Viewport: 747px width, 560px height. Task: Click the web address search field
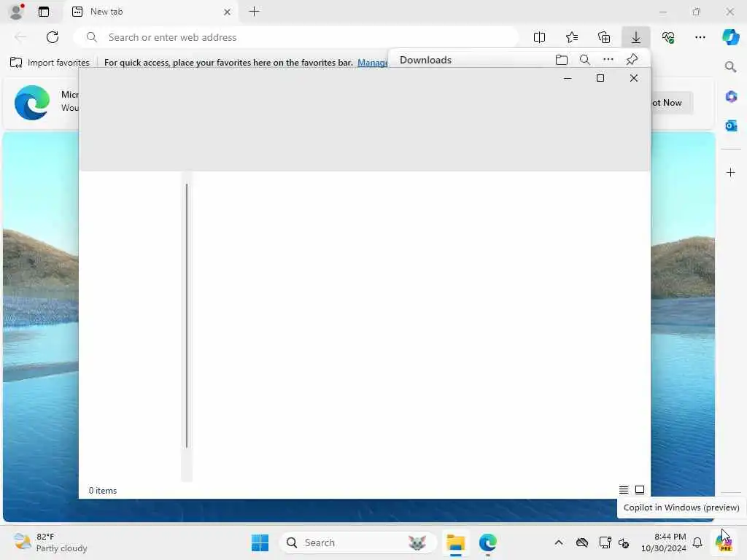pyautogui.click(x=296, y=37)
